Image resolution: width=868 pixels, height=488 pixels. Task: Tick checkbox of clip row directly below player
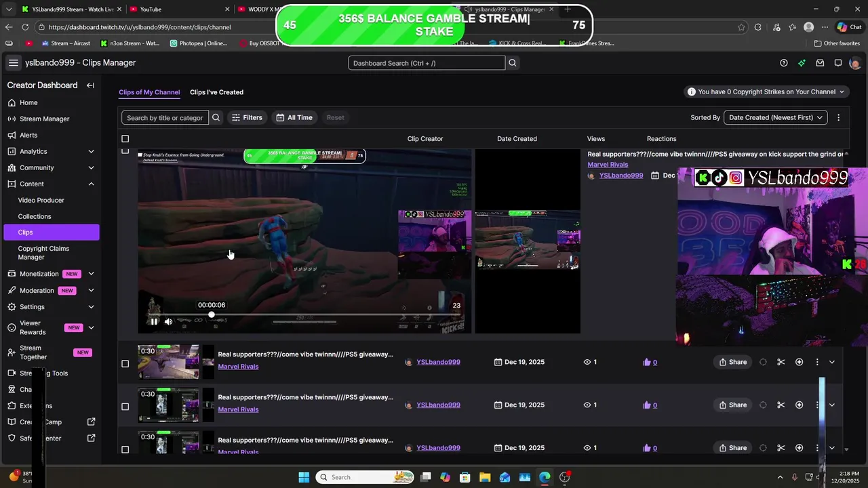pos(125,364)
